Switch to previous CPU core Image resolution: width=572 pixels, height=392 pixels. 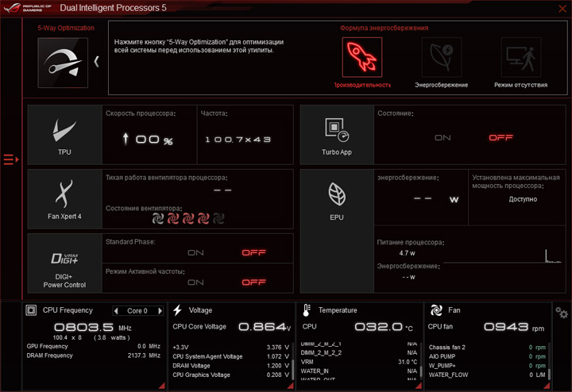(x=116, y=311)
